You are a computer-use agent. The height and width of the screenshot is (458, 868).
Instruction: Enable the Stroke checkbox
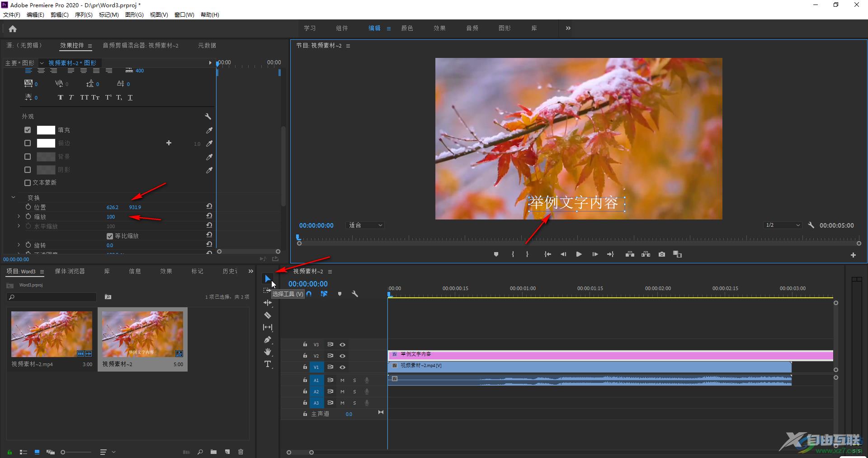coord(28,143)
